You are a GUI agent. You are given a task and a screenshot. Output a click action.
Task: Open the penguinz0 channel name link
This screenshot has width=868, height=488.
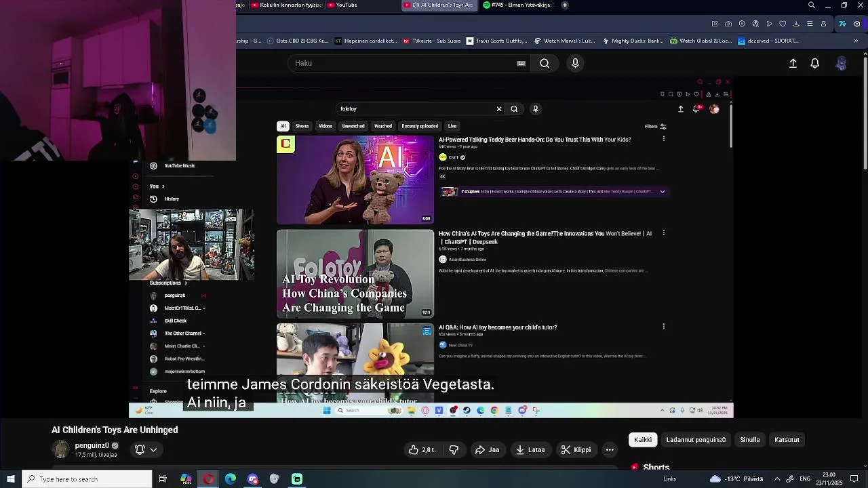92,446
